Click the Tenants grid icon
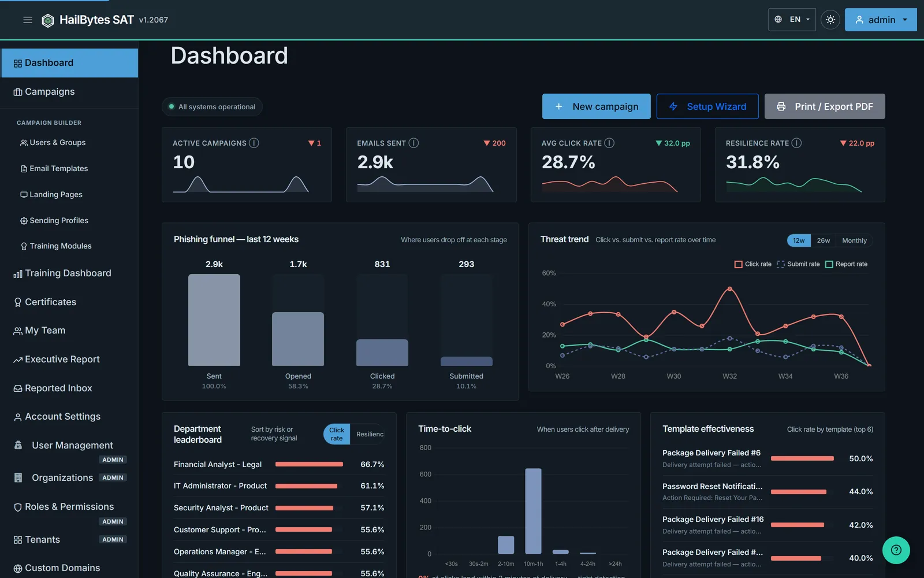The width and height of the screenshot is (924, 578). pyautogui.click(x=18, y=540)
